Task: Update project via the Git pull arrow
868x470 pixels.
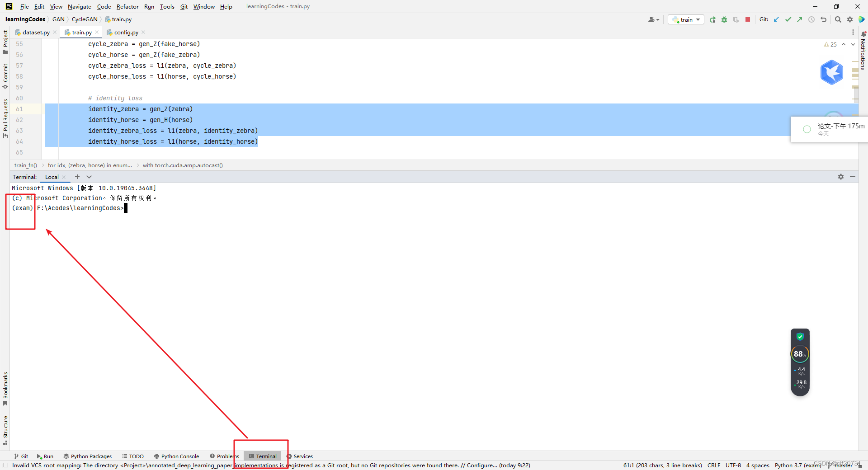Action: 776,19
